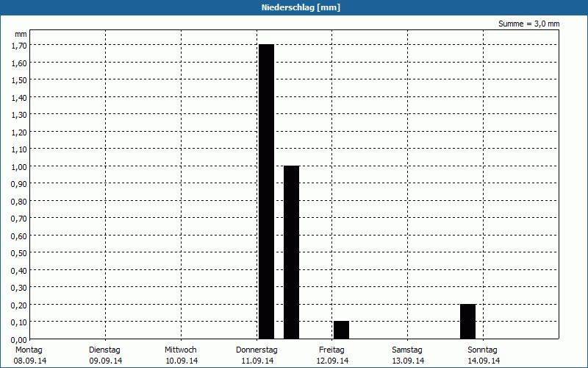Click the 1,50 y-axis value

point(19,80)
